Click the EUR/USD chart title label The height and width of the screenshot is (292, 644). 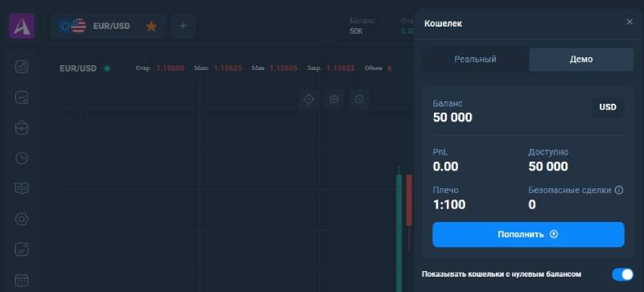tap(78, 68)
